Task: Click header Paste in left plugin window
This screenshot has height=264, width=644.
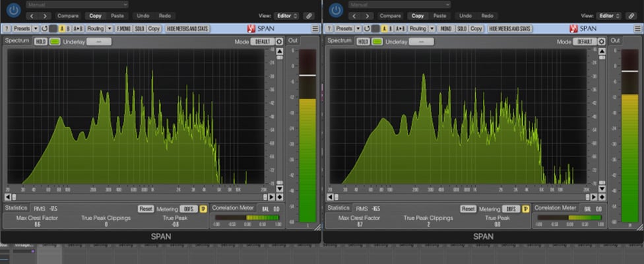Action: [x=117, y=16]
